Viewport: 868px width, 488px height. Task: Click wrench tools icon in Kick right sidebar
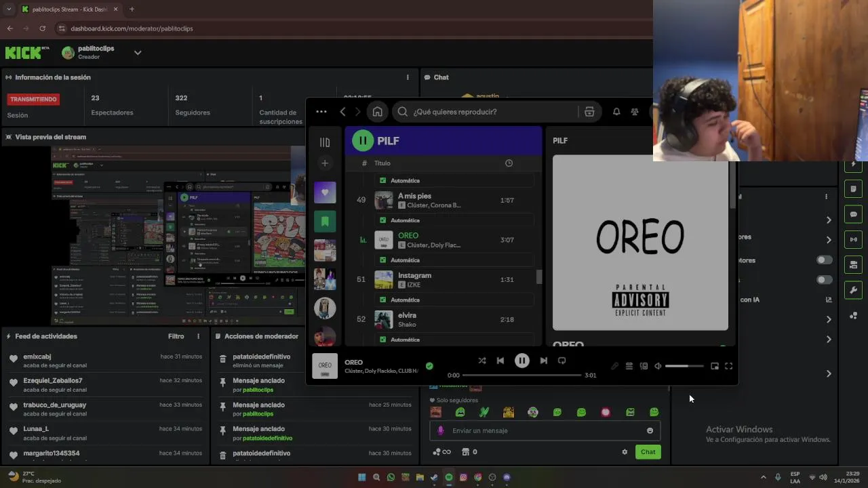click(x=854, y=290)
